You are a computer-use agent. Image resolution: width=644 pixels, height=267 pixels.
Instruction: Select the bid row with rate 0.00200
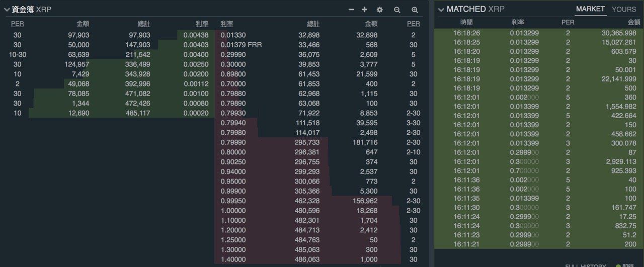108,74
